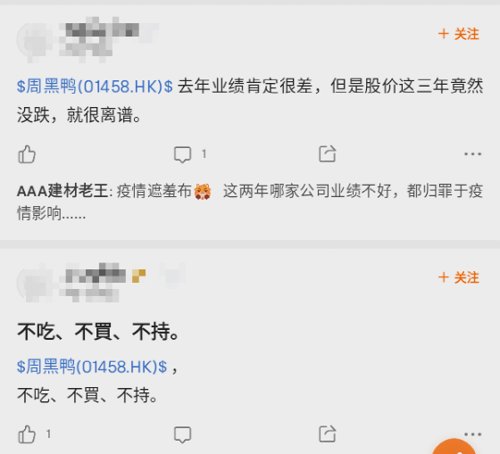View the first poster's blurred avatar

coord(35,39)
